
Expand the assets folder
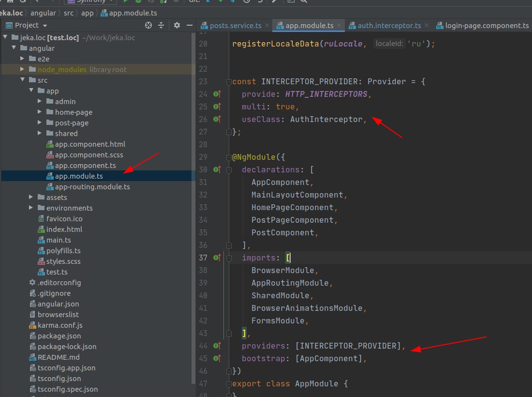point(31,197)
